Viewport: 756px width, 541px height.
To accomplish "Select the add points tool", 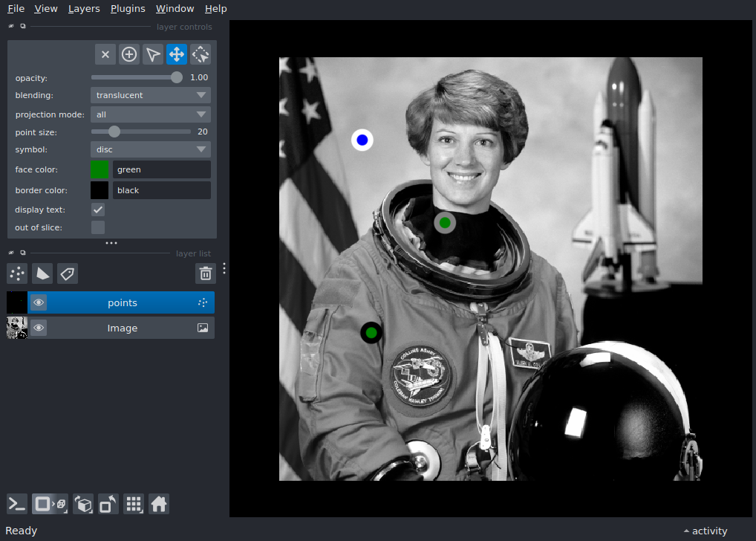I will click(129, 54).
